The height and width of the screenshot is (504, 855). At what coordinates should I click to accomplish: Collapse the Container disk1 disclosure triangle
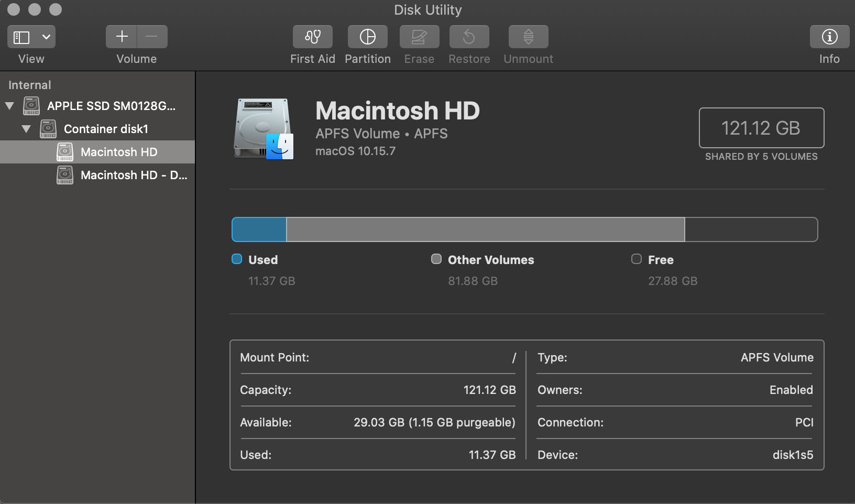pyautogui.click(x=26, y=129)
